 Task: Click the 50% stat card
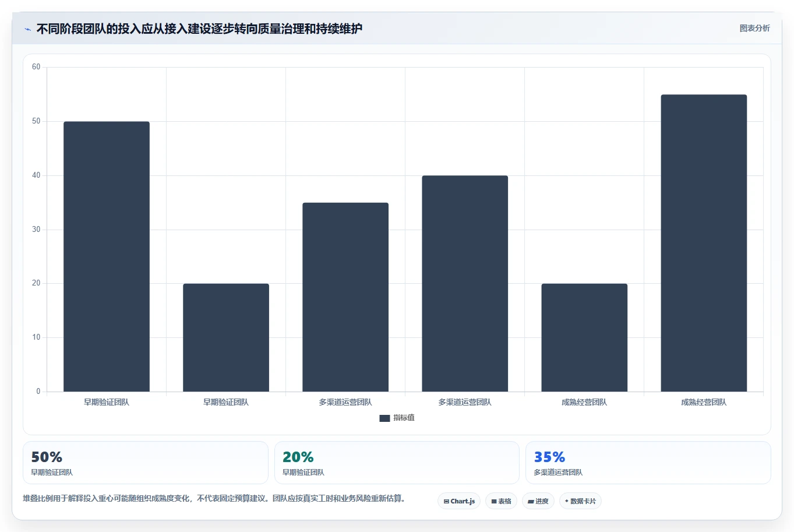[146, 463]
